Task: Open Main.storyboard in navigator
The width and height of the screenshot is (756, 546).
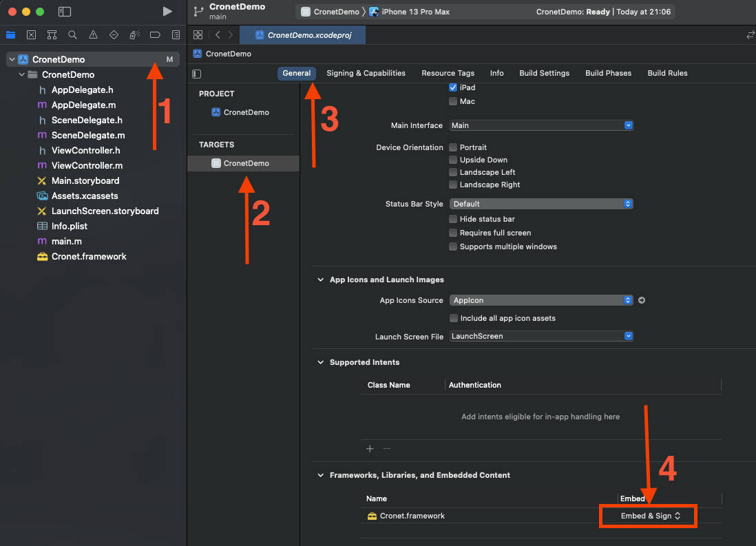Action: pos(78,181)
